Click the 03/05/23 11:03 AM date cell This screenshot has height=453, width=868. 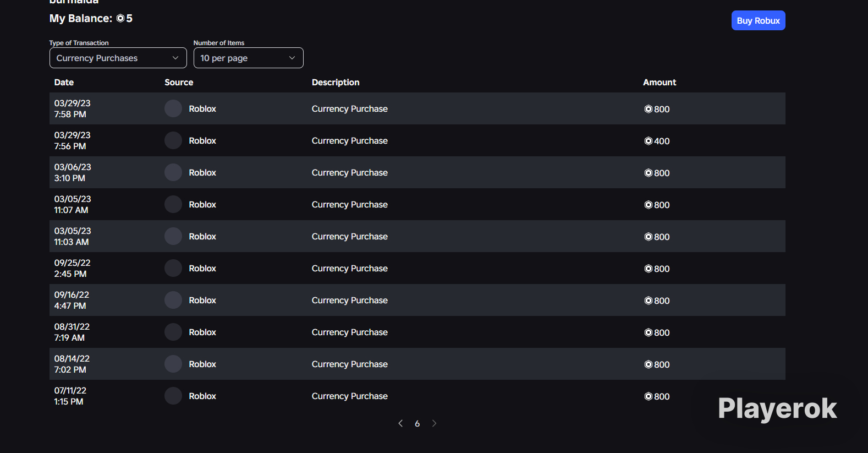[73, 236]
